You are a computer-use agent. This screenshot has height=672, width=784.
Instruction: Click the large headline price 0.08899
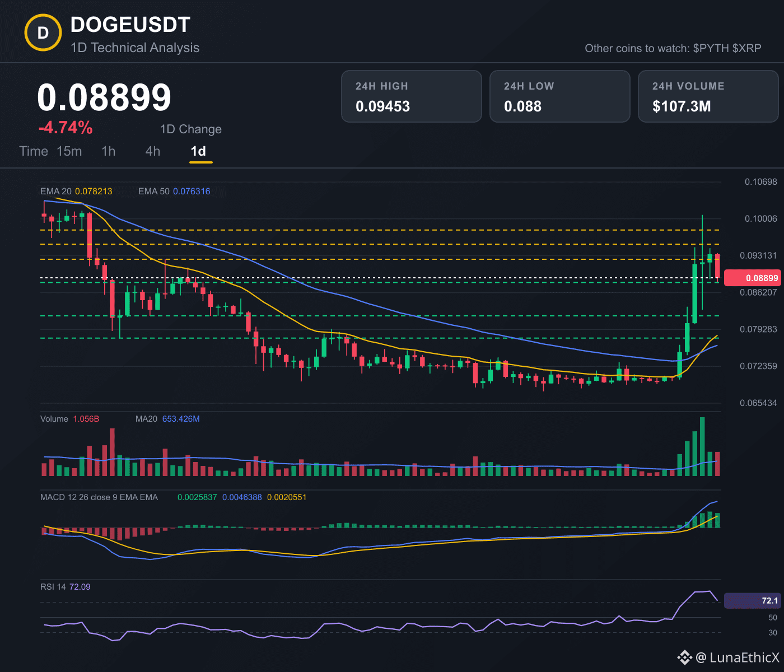point(104,97)
